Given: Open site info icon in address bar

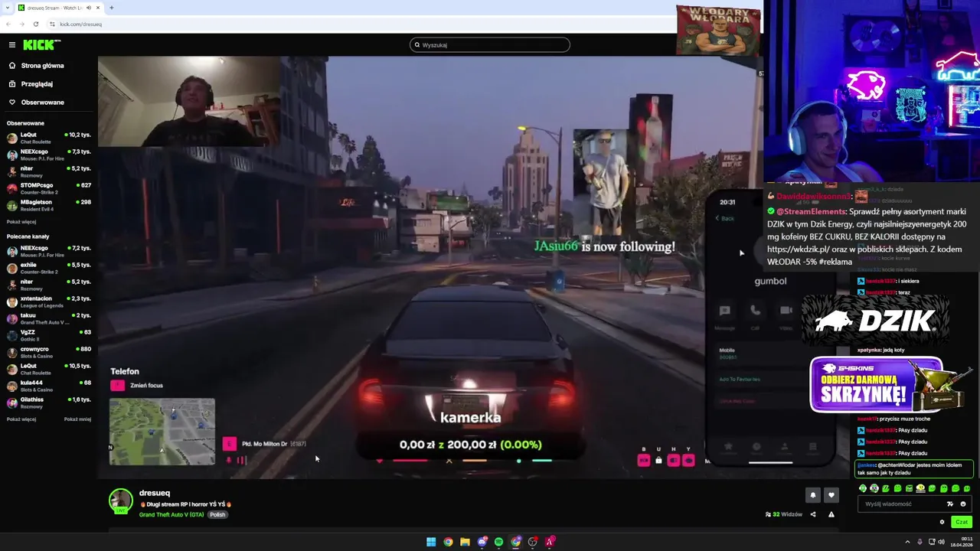Looking at the screenshot, I should (52, 24).
